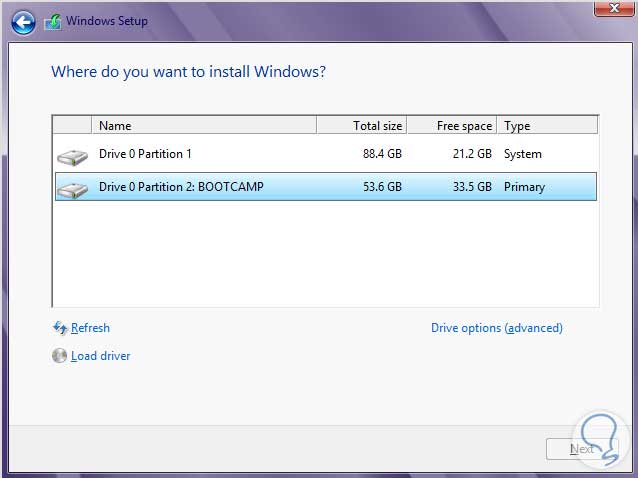Click the 21.2 GB free space cell

472,154
